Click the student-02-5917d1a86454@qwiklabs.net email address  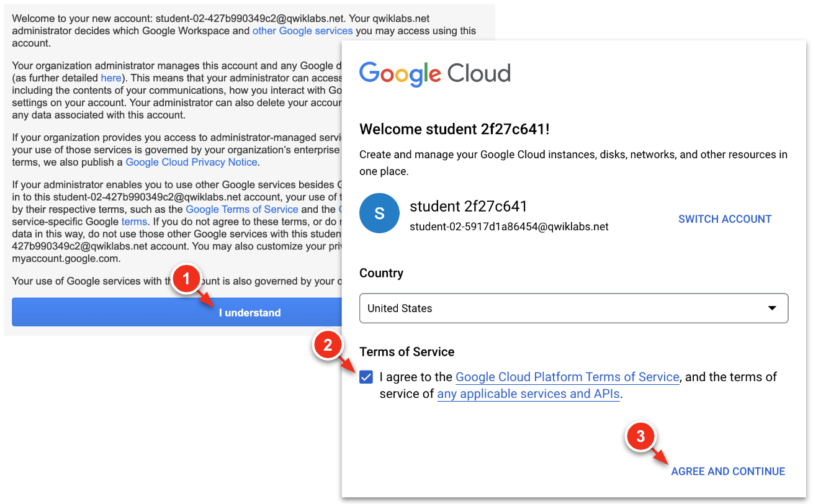509,227
